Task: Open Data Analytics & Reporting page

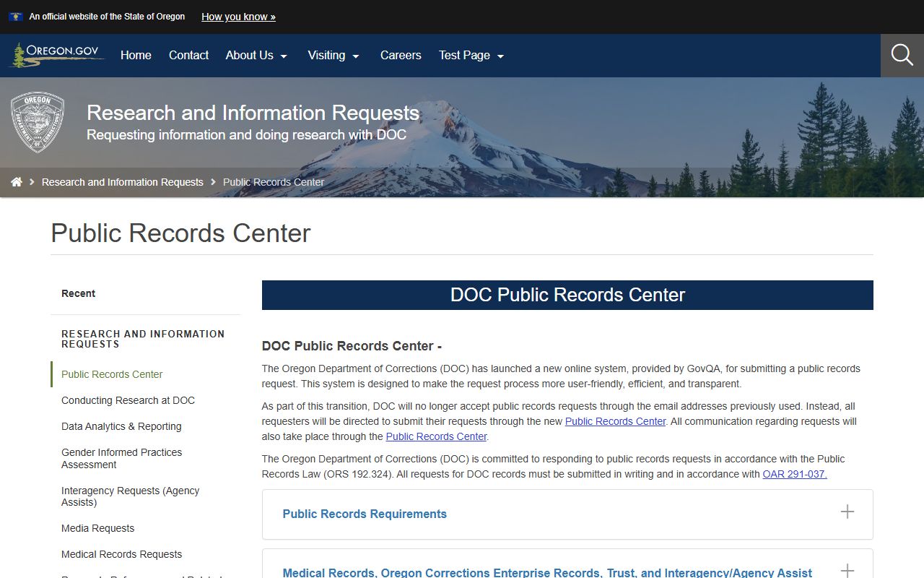Action: click(x=121, y=426)
